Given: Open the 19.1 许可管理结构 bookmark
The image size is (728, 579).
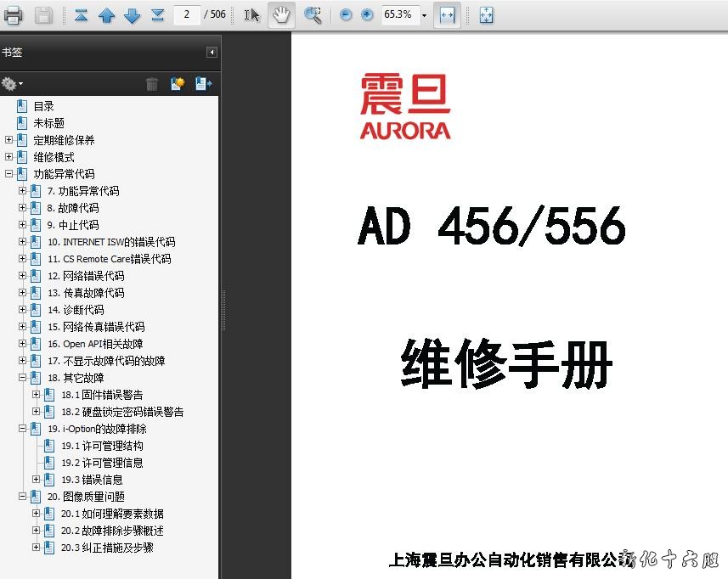Looking at the screenshot, I should tap(102, 446).
